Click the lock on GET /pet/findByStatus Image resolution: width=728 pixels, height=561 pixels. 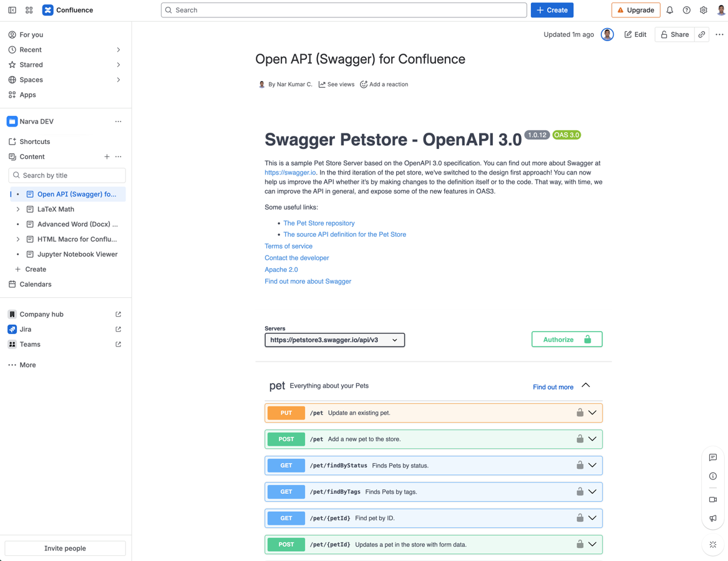click(x=580, y=465)
